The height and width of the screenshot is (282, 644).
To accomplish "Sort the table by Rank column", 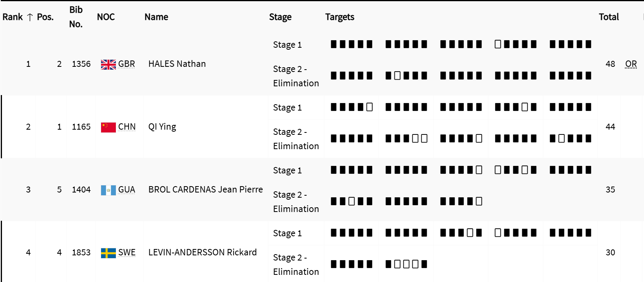I will 13,17.
